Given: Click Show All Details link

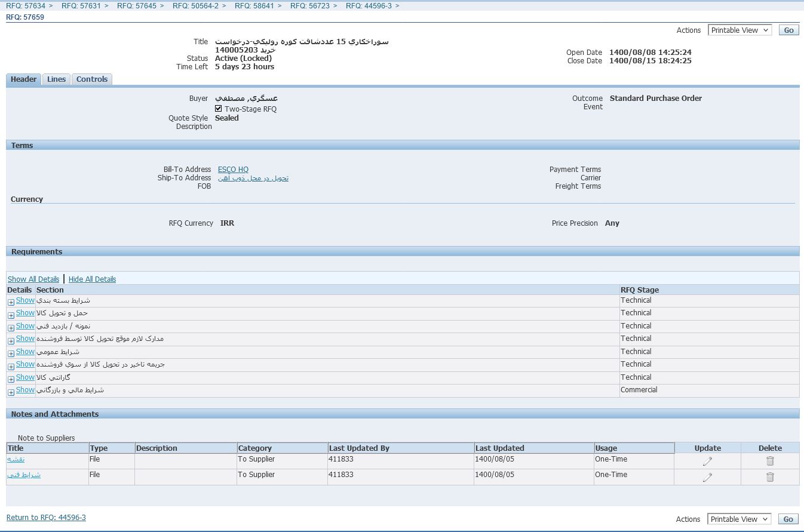Looking at the screenshot, I should 33,279.
